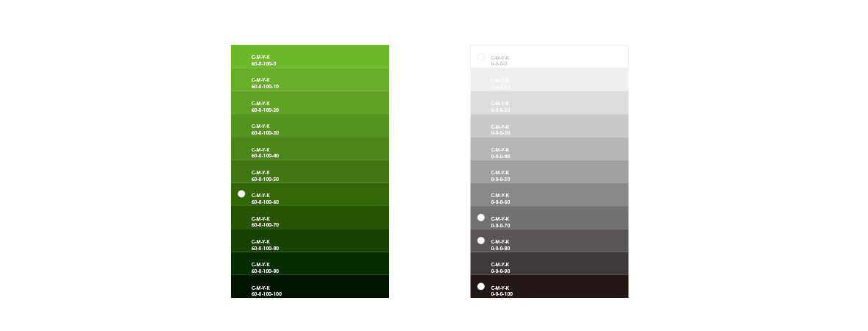Select the white swatch labeled 0-0-0-0
Viewport: 868px width, 331px height.
coord(549,57)
